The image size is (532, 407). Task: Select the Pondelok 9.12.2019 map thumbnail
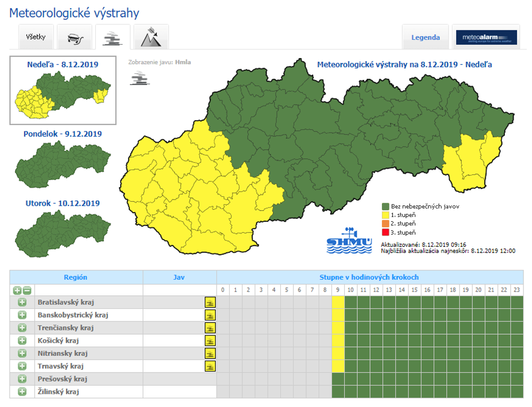click(x=63, y=163)
